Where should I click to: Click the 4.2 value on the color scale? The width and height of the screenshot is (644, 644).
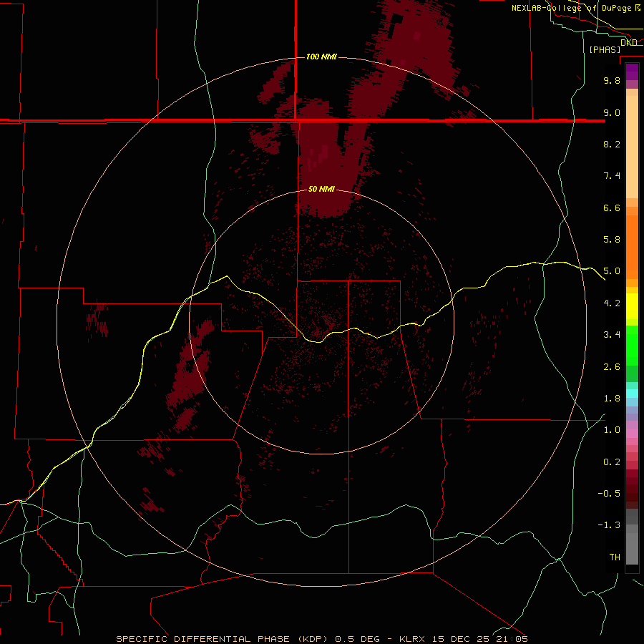[612, 303]
